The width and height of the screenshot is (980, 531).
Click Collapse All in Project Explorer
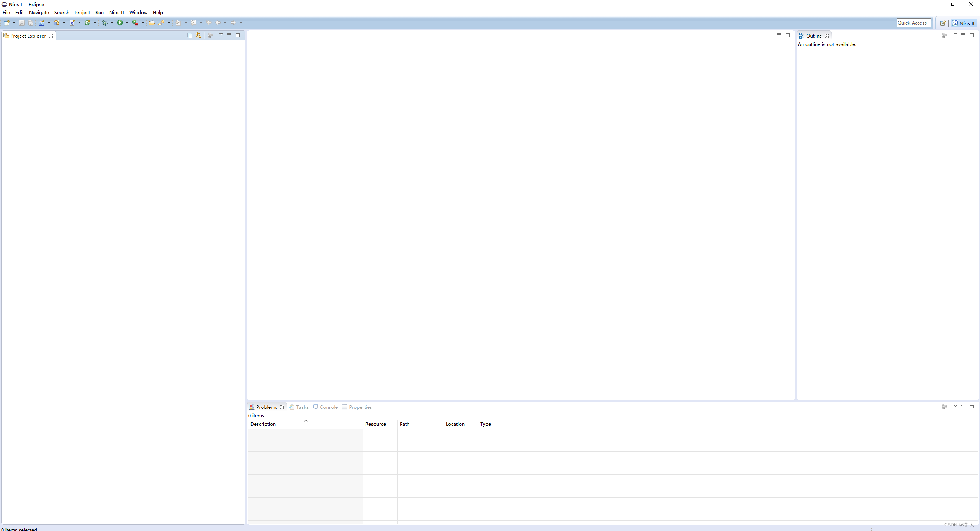point(190,36)
